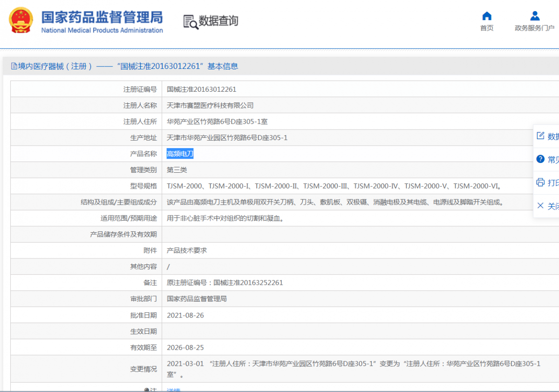Click the 适用范围/预期用途 label
This screenshot has height=392, width=559.
point(129,218)
